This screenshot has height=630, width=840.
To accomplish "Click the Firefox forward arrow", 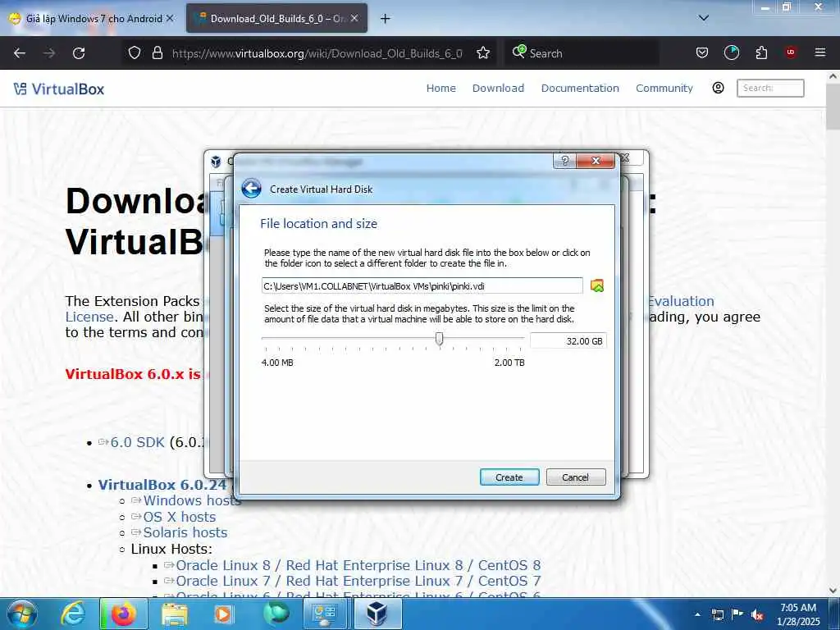I will coord(49,53).
